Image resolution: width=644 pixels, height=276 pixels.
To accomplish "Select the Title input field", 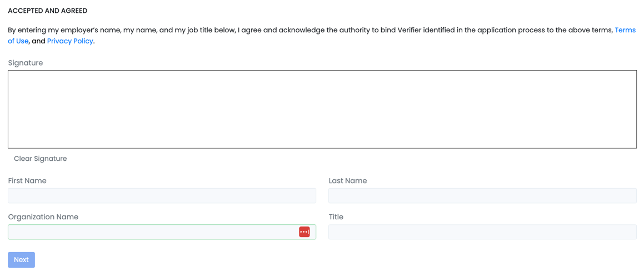I will point(482,232).
